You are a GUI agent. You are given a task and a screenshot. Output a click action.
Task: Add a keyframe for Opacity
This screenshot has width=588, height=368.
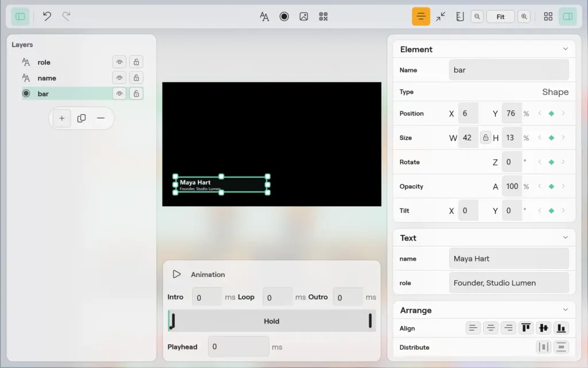pos(551,187)
